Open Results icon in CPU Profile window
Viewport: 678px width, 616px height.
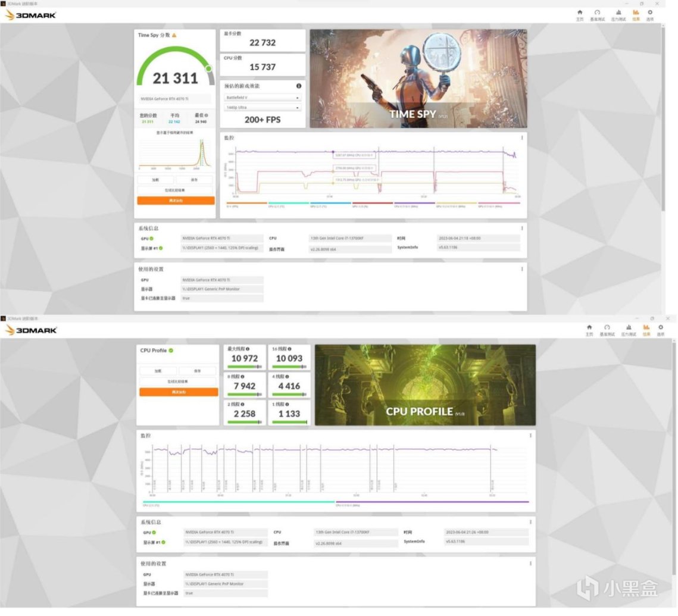[x=646, y=328]
